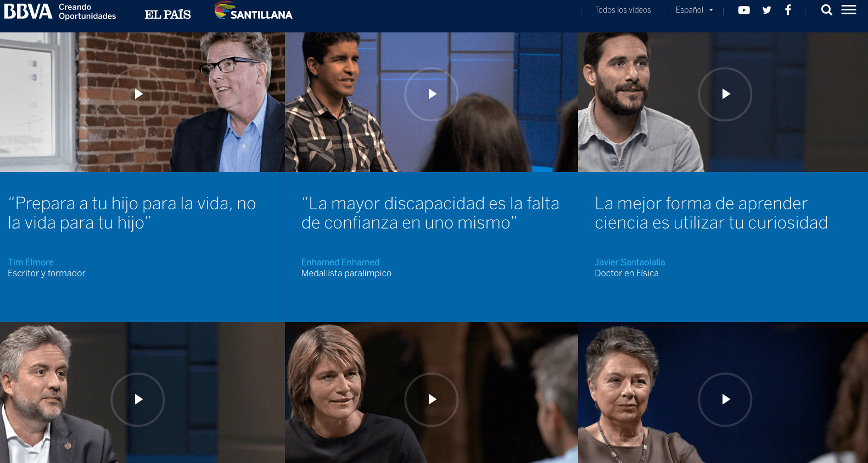Viewport: 868px width, 463px height.
Task: Click the search magnifier icon
Action: [x=826, y=10]
